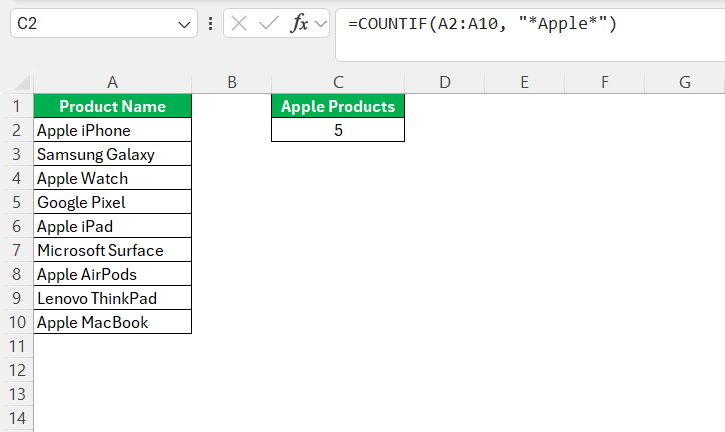Viewport: 725px width, 432px height.
Task: Select column E header
Action: (x=524, y=82)
